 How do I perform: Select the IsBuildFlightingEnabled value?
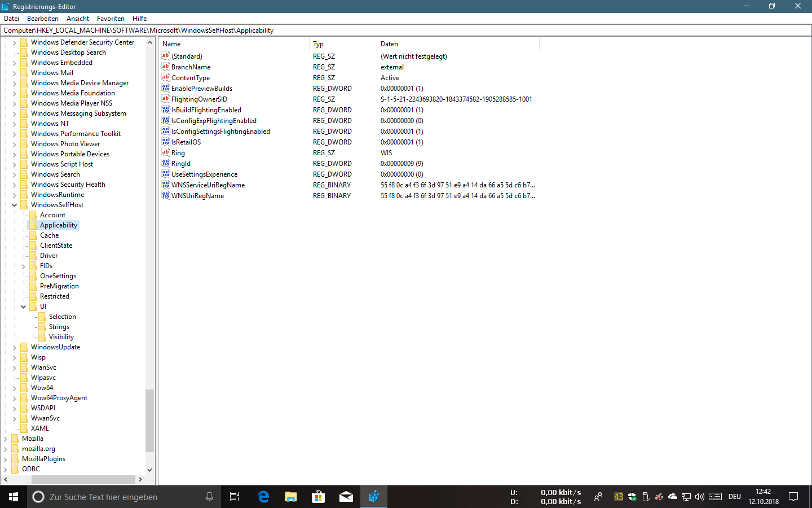point(206,110)
